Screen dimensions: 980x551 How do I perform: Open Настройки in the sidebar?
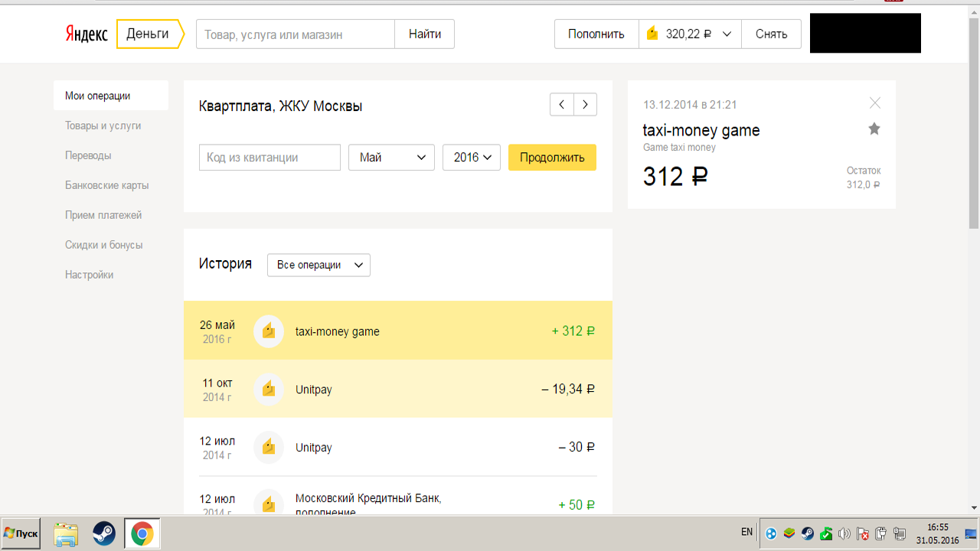[89, 275]
